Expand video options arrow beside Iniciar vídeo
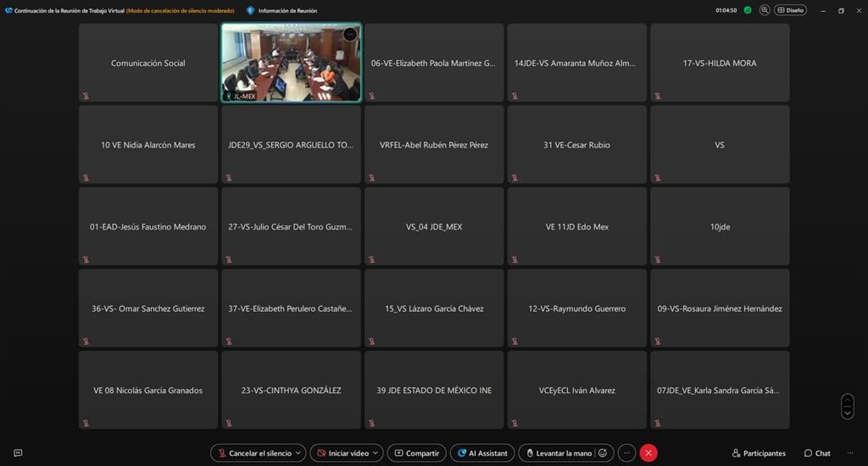This screenshot has height=466, width=868. [376, 452]
